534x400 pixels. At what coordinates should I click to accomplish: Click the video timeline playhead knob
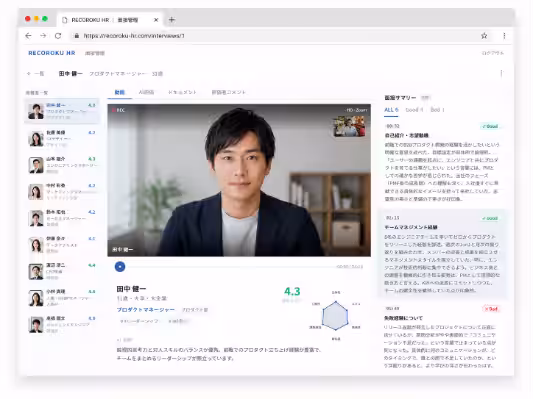click(120, 267)
